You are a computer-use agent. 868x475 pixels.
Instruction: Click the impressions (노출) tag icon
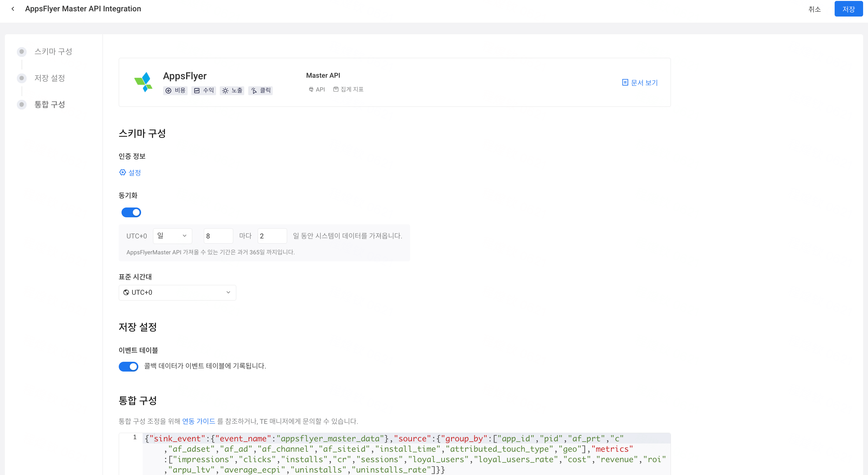(225, 91)
